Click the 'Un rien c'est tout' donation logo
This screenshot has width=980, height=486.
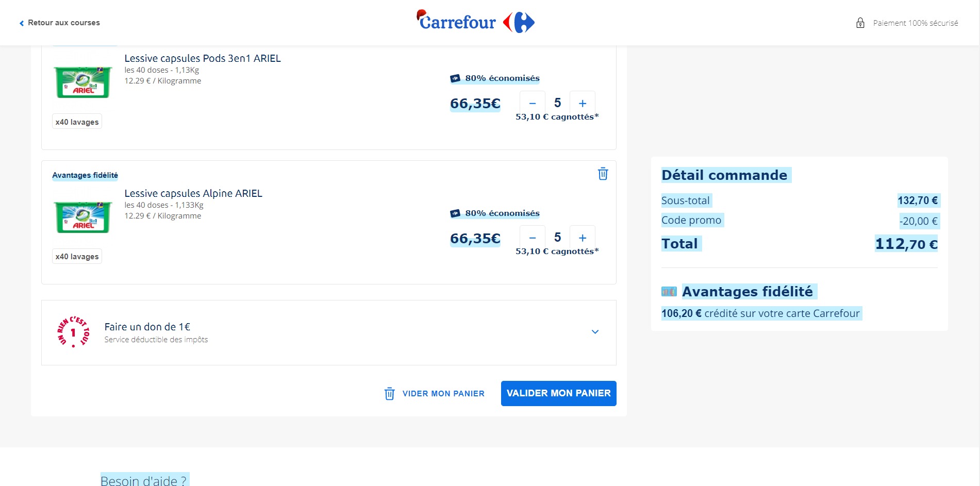[x=73, y=332]
